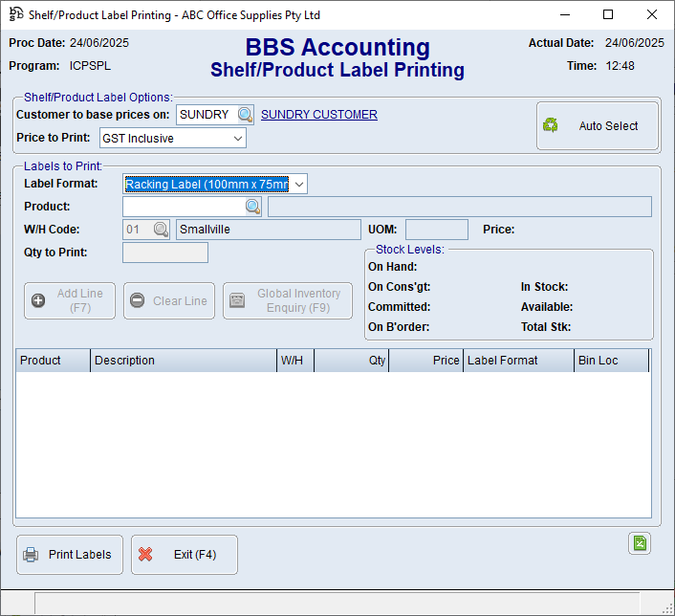Click the Qty column header

[x=351, y=361]
